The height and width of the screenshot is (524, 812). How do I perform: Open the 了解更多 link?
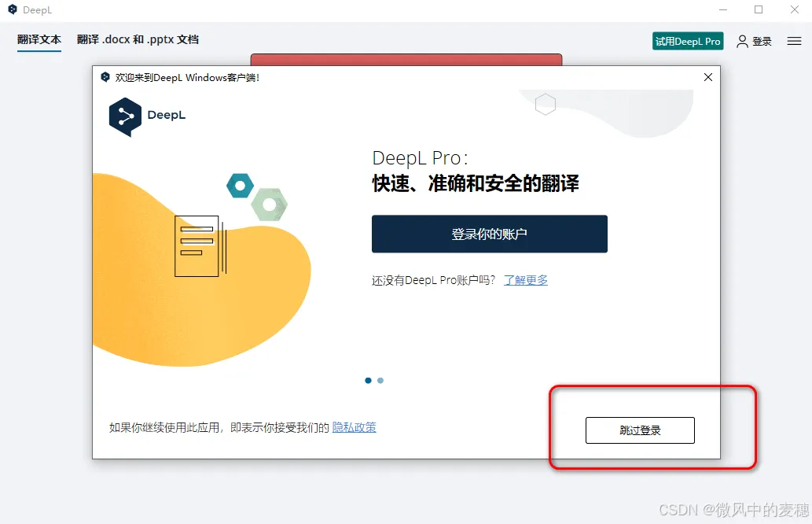[x=526, y=280]
